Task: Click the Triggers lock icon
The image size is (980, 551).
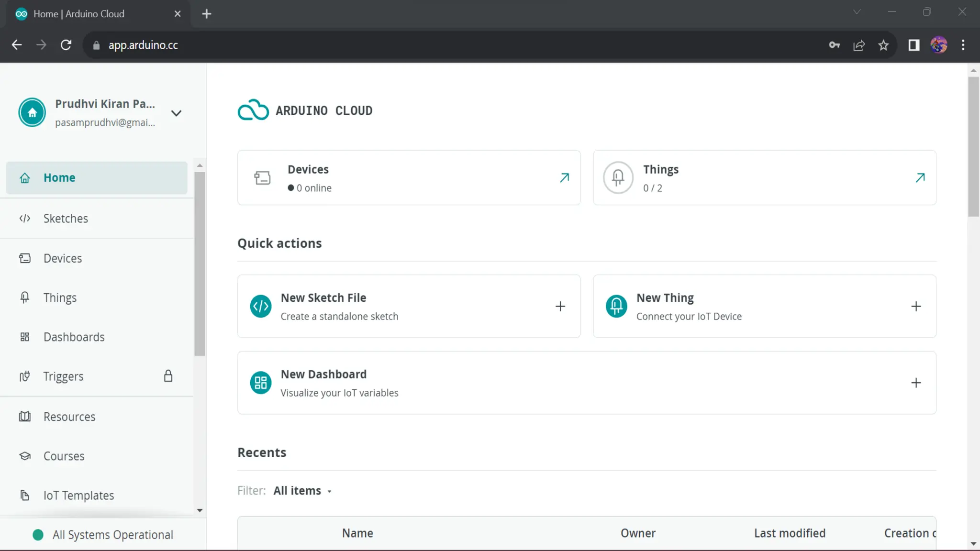Action: pos(168,376)
